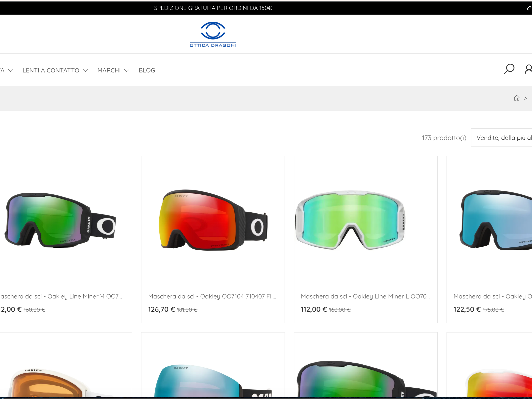The width and height of the screenshot is (532, 399).
Task: Click the free shipping banner text
Action: (x=213, y=8)
